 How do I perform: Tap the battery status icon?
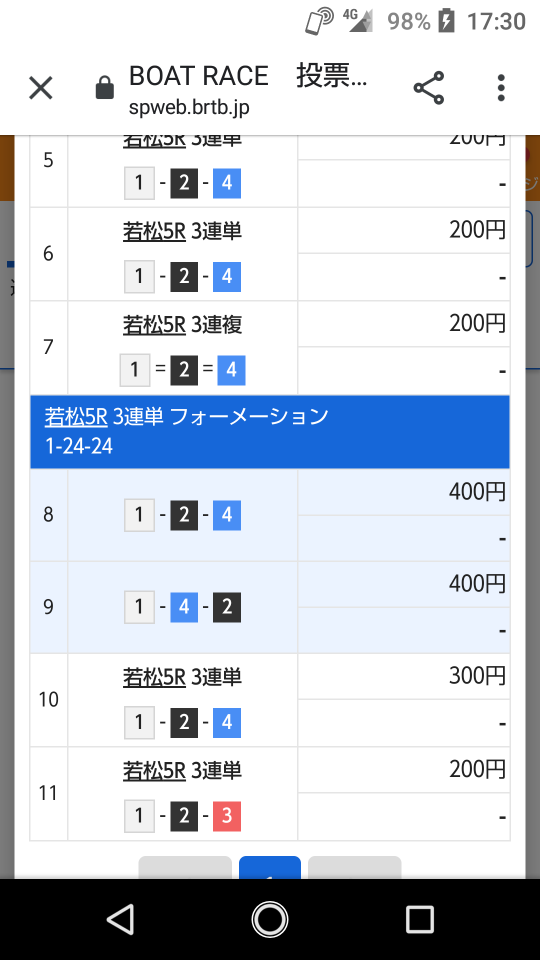(446, 21)
